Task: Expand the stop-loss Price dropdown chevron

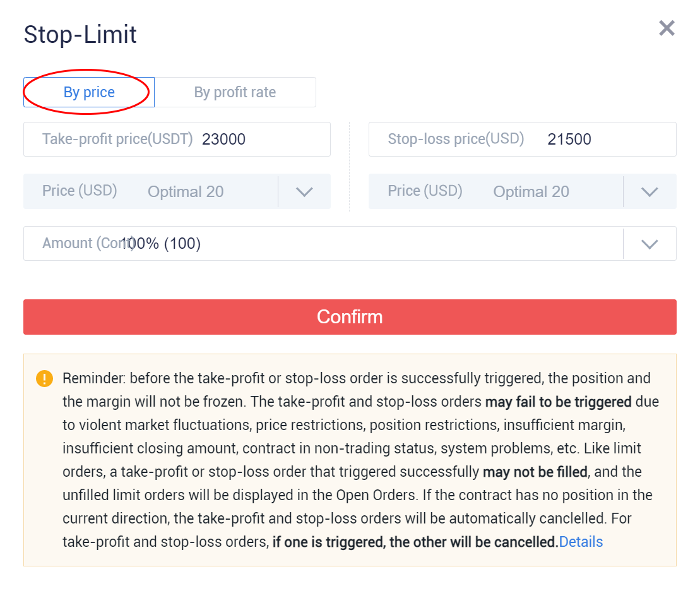Action: [x=650, y=191]
